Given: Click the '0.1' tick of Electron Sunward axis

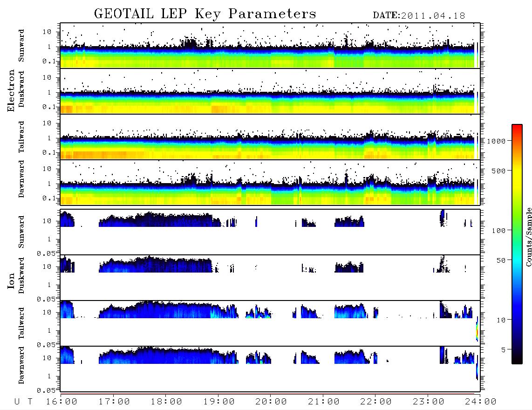Looking at the screenshot, I should 49,61.
